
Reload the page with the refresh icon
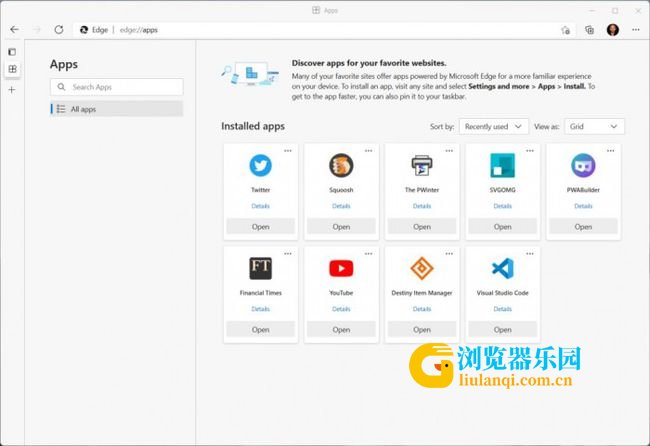click(x=59, y=30)
